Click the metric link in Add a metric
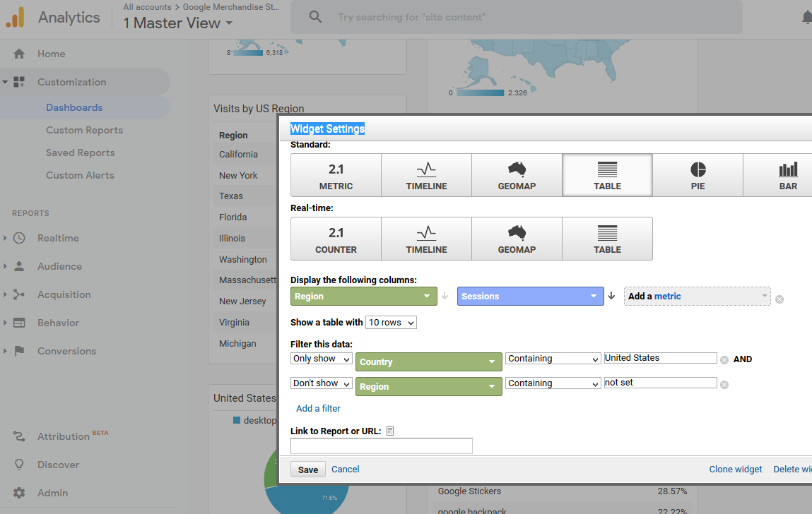This screenshot has height=514, width=812. tap(668, 296)
